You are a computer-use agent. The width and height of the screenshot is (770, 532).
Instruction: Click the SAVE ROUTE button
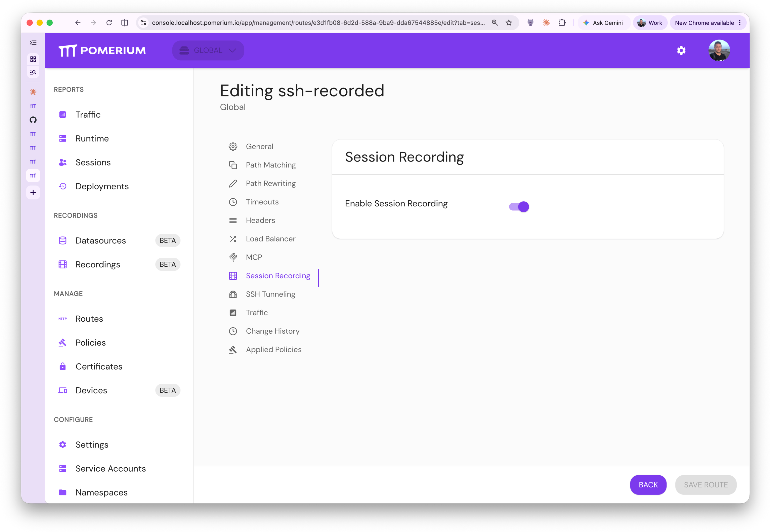pyautogui.click(x=705, y=485)
